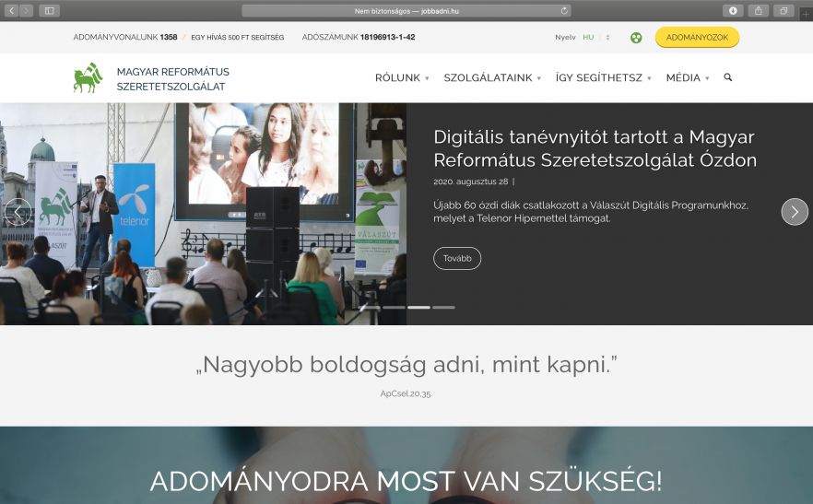
Task: Go back with Safari's back arrow
Action: 11,10
